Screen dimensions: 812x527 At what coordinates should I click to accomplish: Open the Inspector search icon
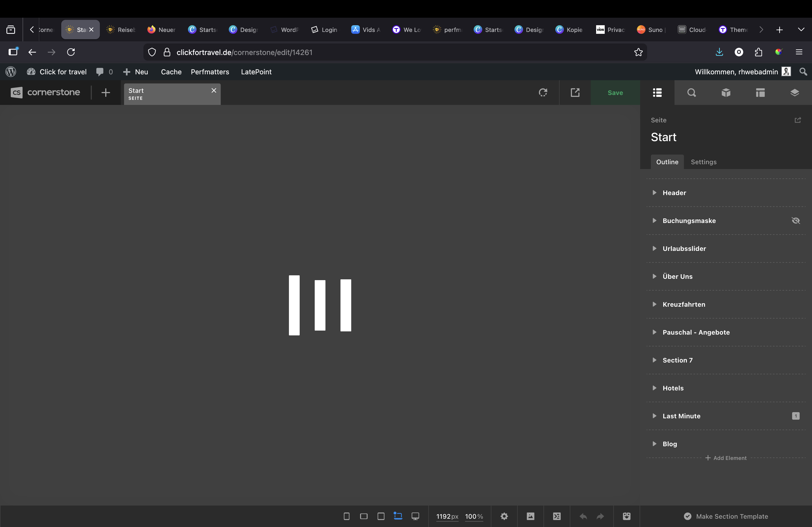click(691, 93)
